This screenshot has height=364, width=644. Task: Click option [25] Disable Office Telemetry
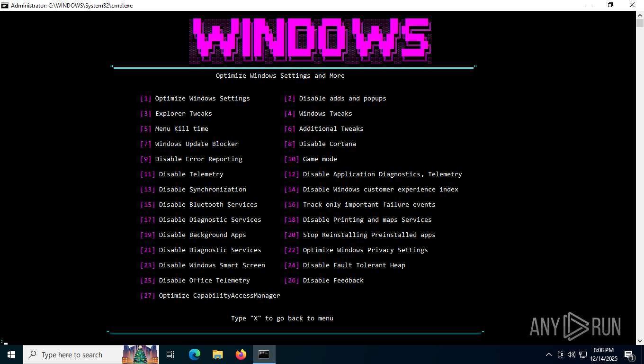click(195, 281)
